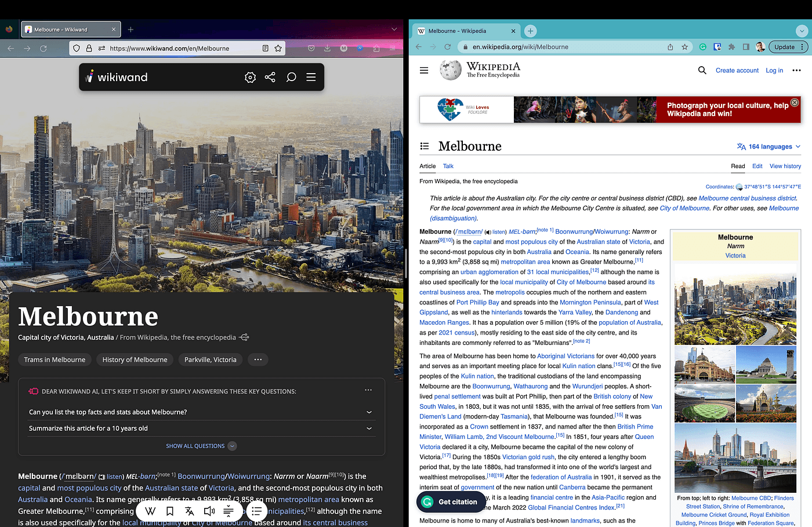Screen dimensions: 812x527
Task: Open Firefox extensions puzzle icon
Action: 376,48
